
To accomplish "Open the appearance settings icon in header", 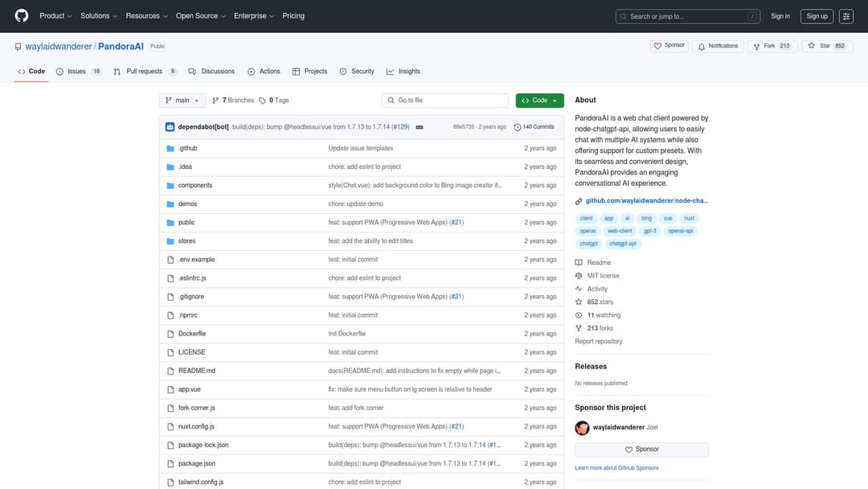I will 845,16.
